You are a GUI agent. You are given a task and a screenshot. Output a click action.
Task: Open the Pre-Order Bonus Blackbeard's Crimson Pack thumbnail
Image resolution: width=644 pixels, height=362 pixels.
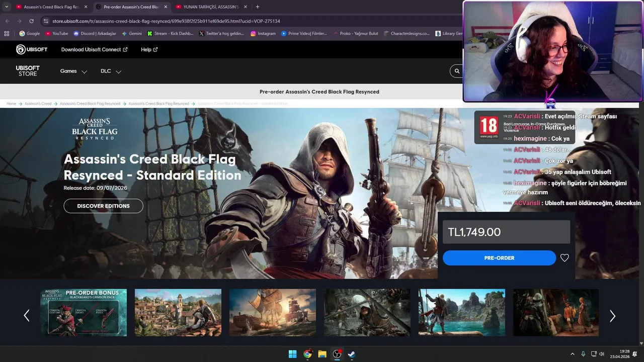(x=84, y=312)
